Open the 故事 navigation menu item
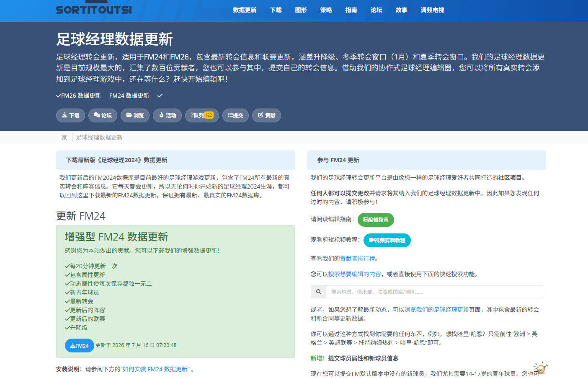 [x=401, y=10]
